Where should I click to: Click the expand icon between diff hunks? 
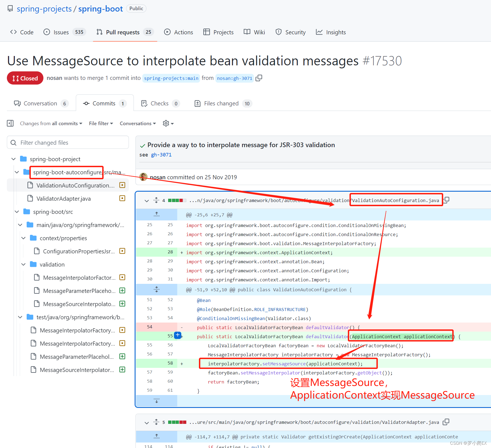156,289
